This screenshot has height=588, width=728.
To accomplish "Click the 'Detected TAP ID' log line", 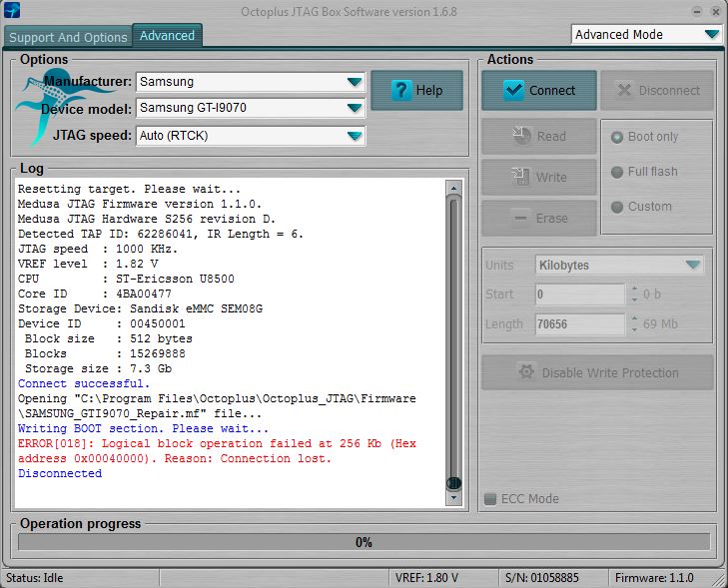I will [161, 234].
